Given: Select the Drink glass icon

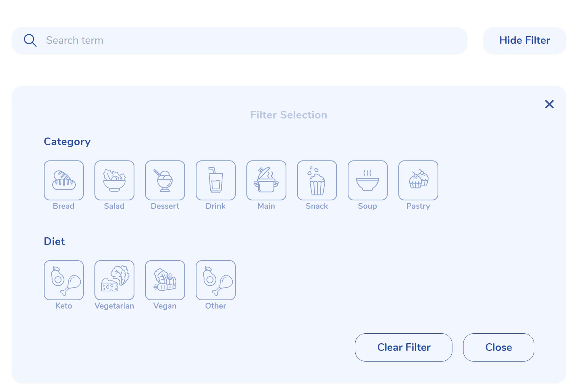Looking at the screenshot, I should point(216,180).
